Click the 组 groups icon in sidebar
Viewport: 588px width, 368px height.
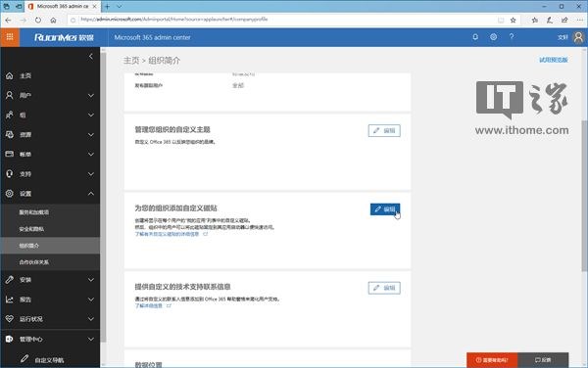pos(10,115)
